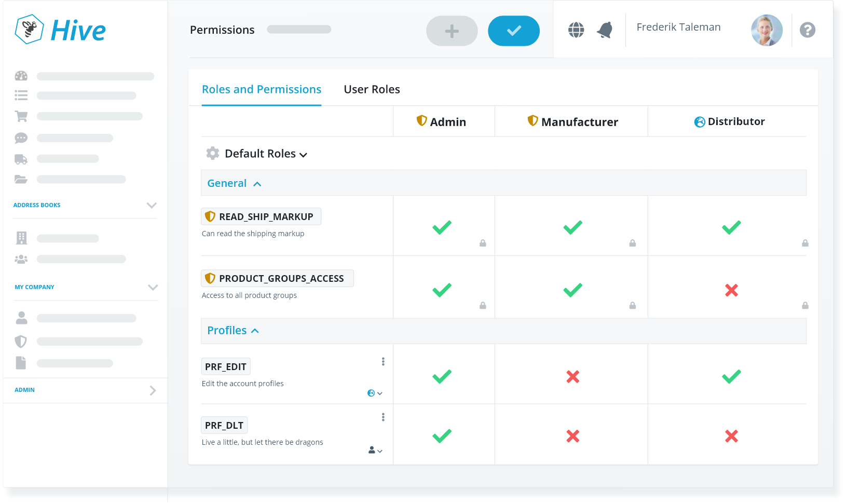
Task: Collapse the General section
Action: (x=257, y=184)
